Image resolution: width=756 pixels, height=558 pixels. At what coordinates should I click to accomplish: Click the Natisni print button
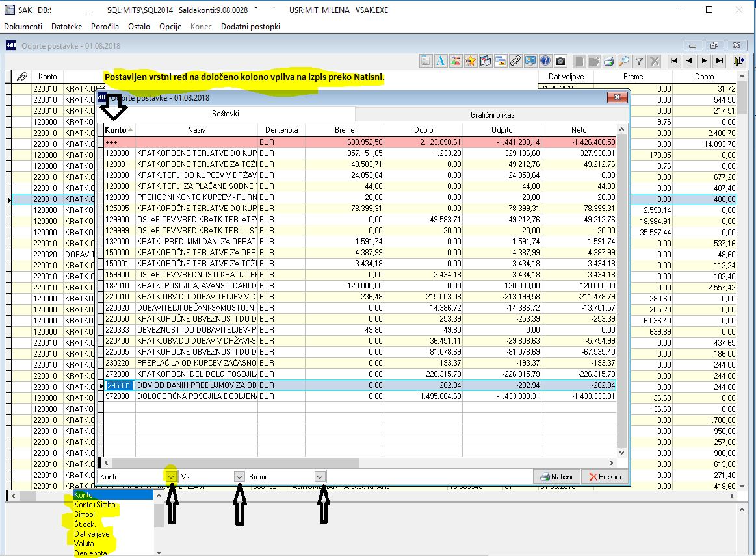pos(556,477)
